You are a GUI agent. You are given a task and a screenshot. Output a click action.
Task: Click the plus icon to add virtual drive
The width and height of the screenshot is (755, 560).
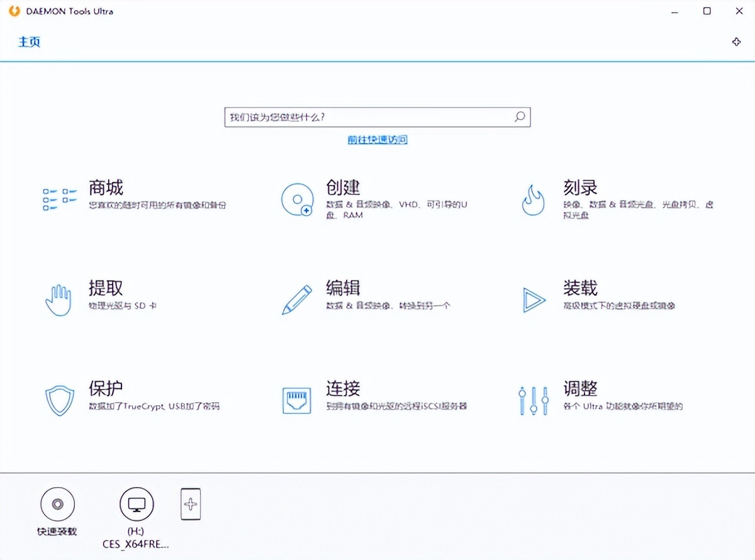(190, 504)
